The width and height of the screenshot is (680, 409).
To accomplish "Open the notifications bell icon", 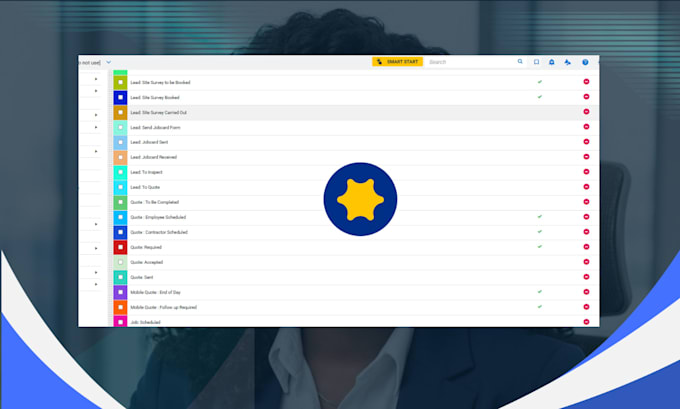I will coord(552,62).
